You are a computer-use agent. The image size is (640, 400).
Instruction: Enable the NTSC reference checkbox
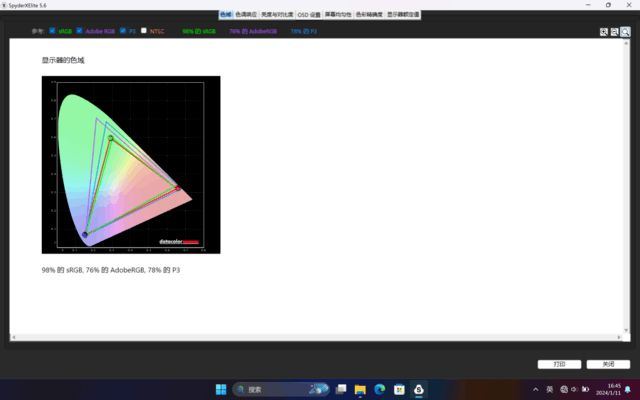tap(144, 31)
